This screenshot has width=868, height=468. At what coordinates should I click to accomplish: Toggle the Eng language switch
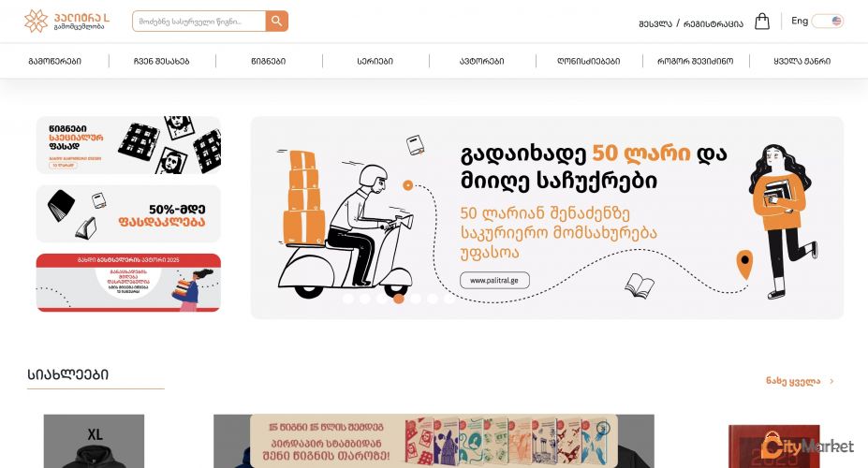827,21
